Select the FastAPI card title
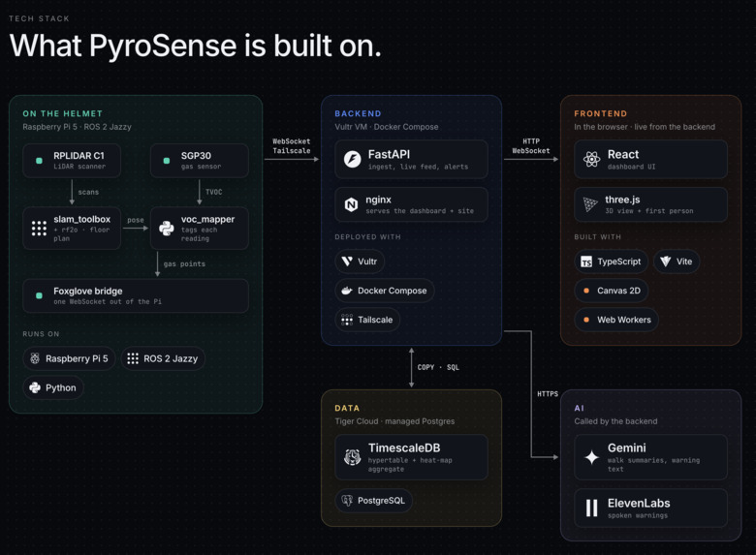Screen dimensions: 756x555 (389, 154)
